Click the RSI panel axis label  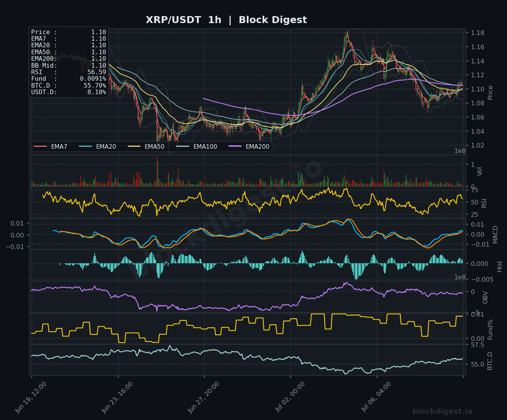tap(484, 203)
